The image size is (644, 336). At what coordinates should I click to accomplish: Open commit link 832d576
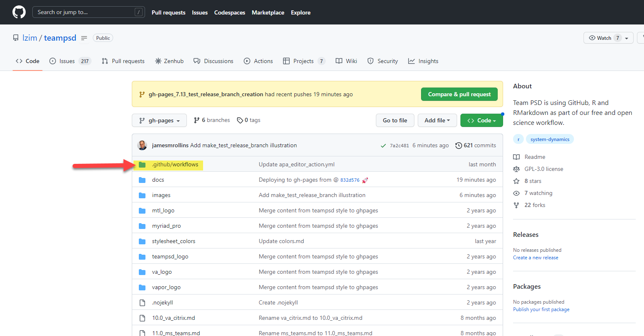pyautogui.click(x=350, y=180)
